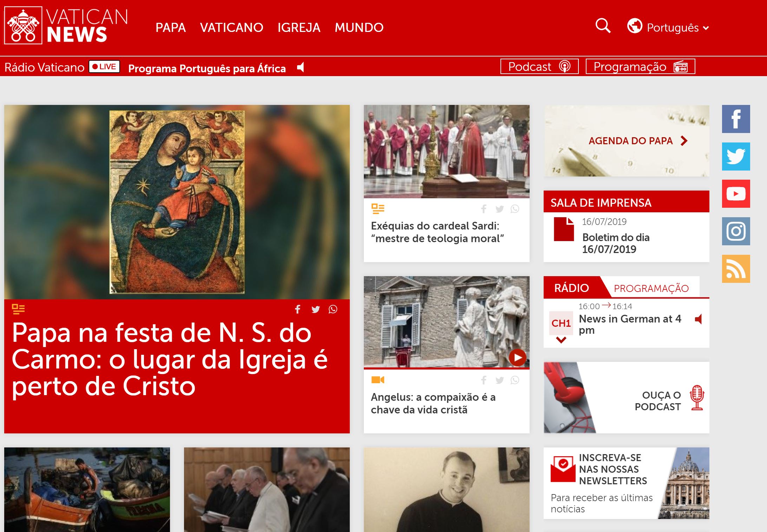Open Vatican News Facebook page icon
The image size is (767, 532).
point(736,119)
